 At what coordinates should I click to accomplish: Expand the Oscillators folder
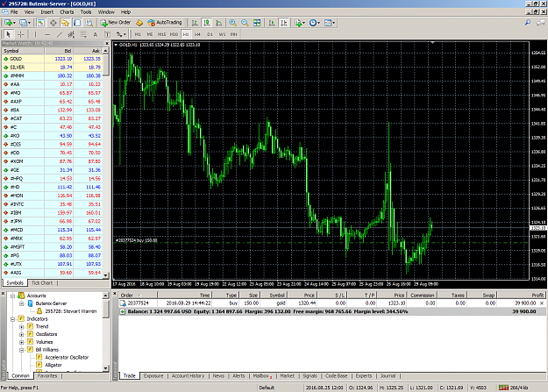pos(22,334)
